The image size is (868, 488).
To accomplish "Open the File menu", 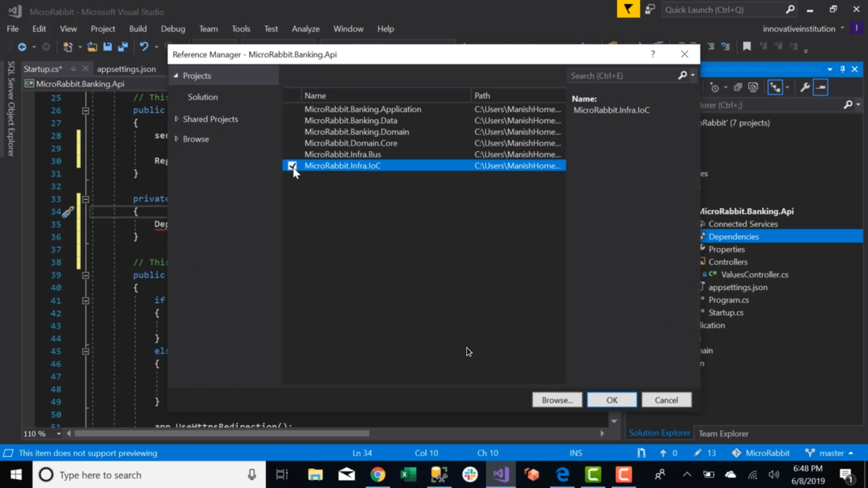I will click(x=12, y=29).
